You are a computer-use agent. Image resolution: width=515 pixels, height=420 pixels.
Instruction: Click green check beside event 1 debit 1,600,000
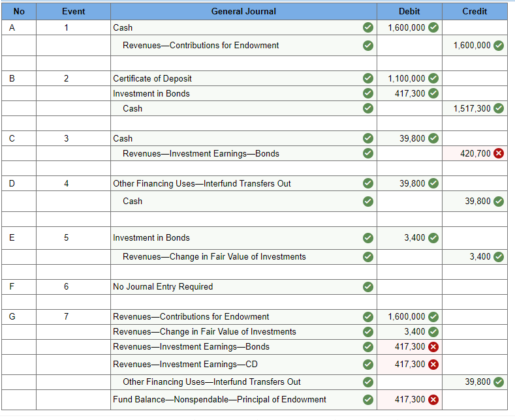click(433, 27)
